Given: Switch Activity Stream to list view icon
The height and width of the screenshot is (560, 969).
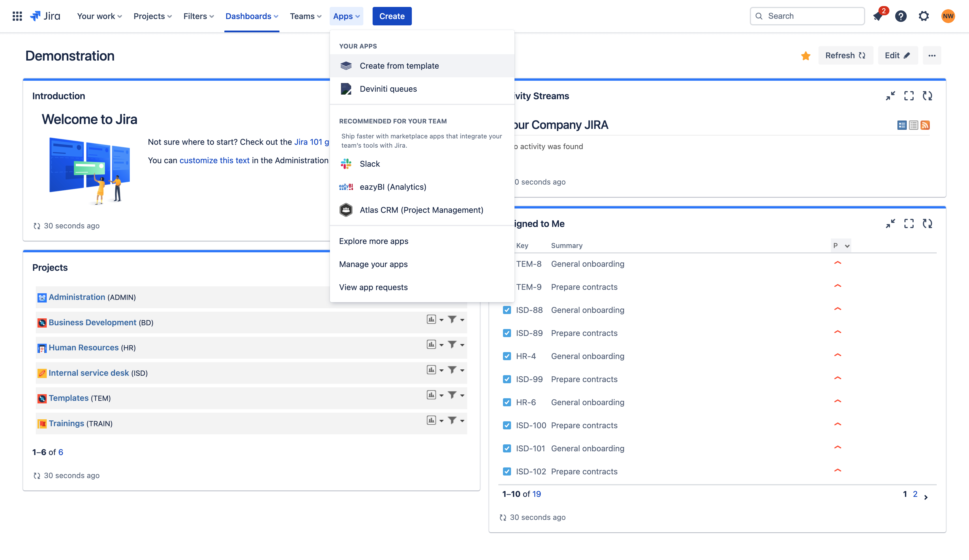Looking at the screenshot, I should tap(913, 125).
